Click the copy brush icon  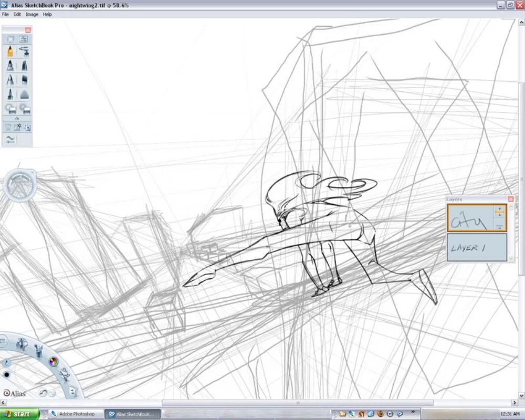27,127
